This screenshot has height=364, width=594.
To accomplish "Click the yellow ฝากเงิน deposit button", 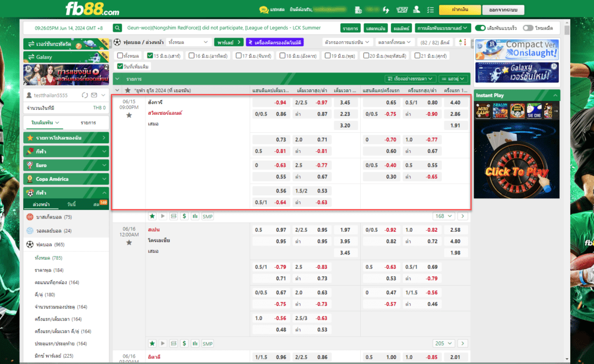I will point(460,10).
